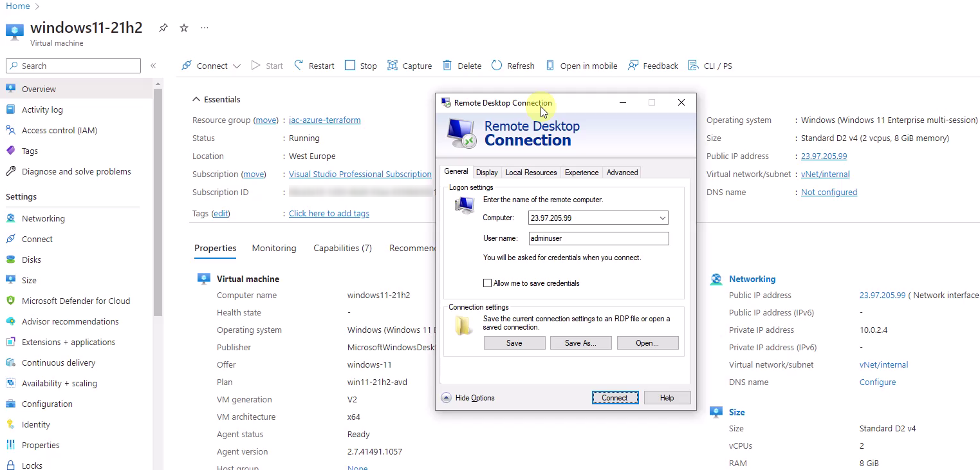Click the Open... button
Viewport: 980px width, 470px height.
click(647, 343)
